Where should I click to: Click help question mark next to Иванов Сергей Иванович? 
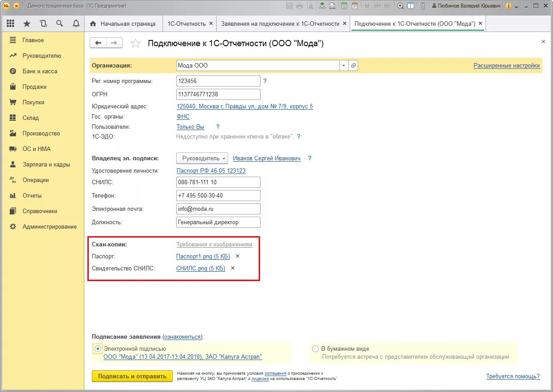pos(310,158)
